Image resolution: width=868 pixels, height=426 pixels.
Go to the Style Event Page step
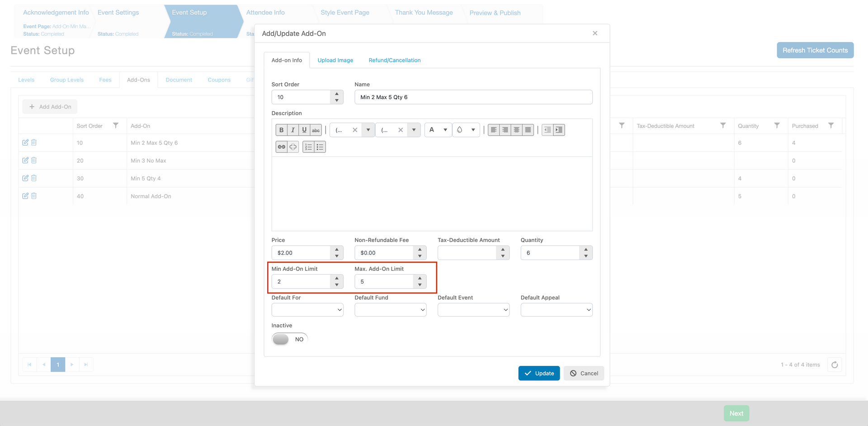click(x=345, y=13)
